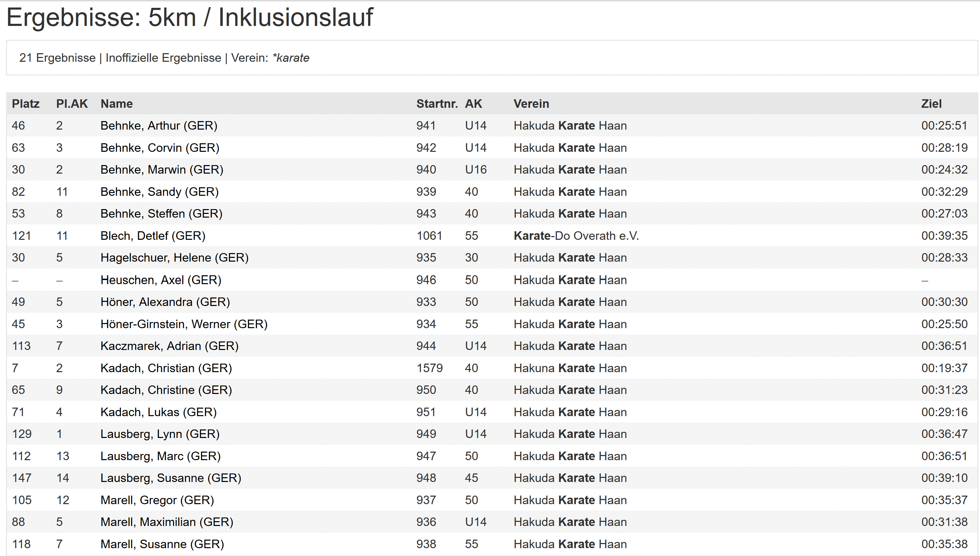The image size is (980, 556).
Task: Click the finish time 00:19:37
Action: click(944, 368)
